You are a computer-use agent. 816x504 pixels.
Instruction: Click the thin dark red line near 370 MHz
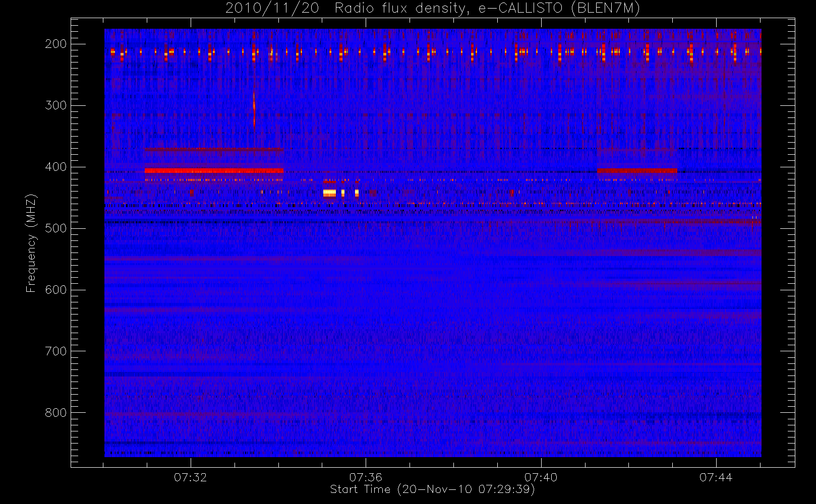click(214, 150)
